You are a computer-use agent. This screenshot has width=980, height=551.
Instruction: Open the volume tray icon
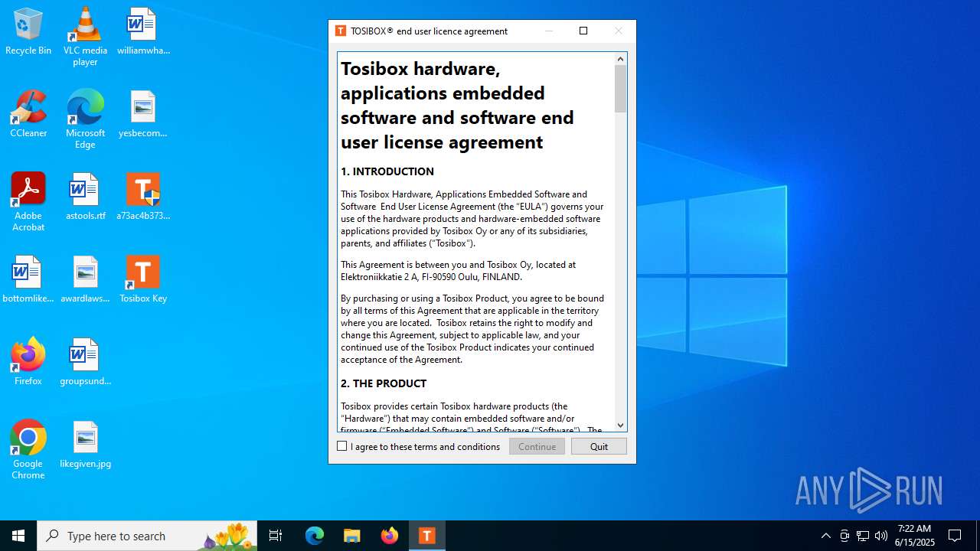coord(881,536)
